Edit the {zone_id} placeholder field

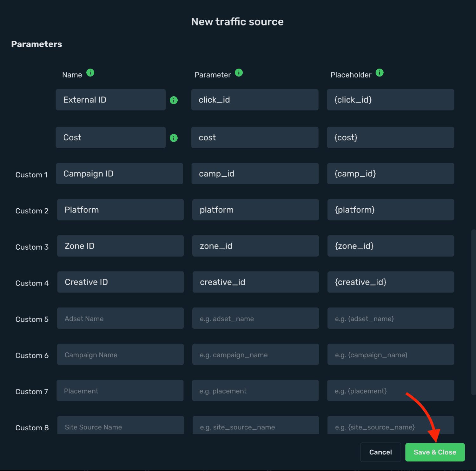click(391, 246)
